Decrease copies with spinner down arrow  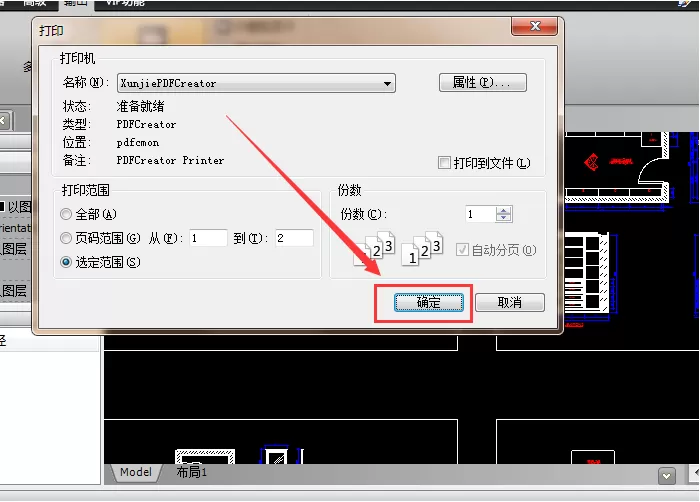tap(504, 218)
